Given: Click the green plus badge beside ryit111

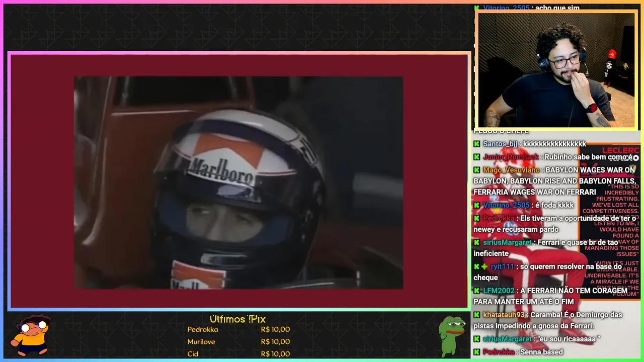Looking at the screenshot, I should tap(485, 266).
